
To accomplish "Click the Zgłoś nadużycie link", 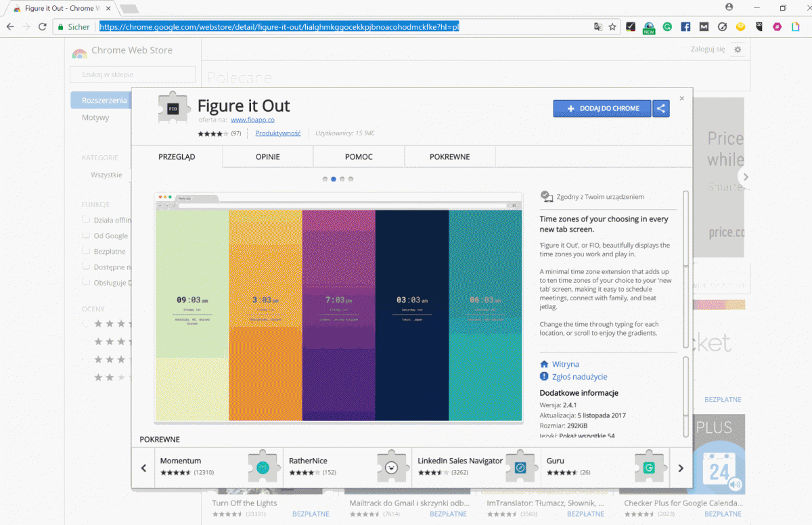I will pos(580,377).
